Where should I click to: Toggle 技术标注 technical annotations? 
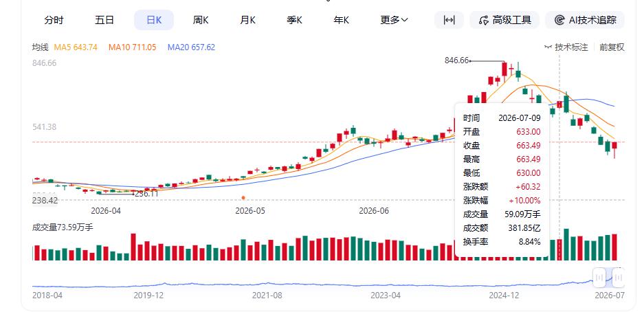point(566,47)
